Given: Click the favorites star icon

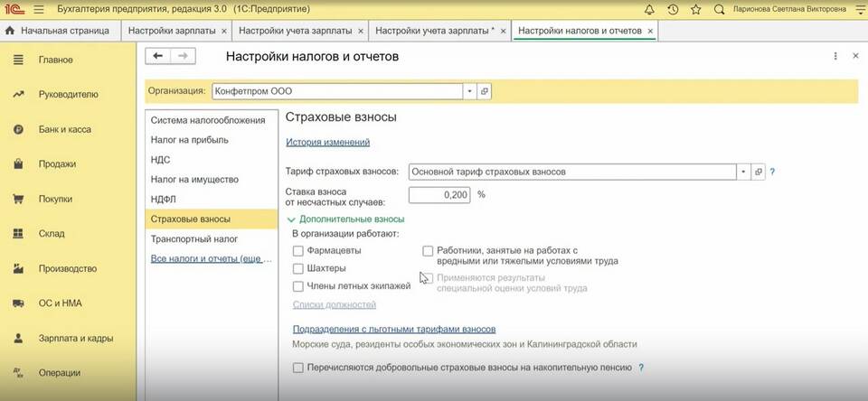Looking at the screenshot, I should pyautogui.click(x=695, y=9).
